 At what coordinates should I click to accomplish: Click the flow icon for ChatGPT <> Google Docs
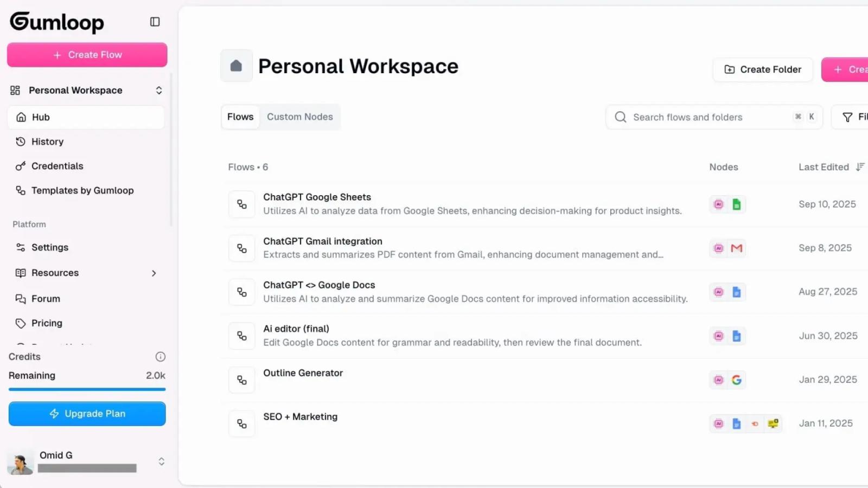(x=242, y=292)
